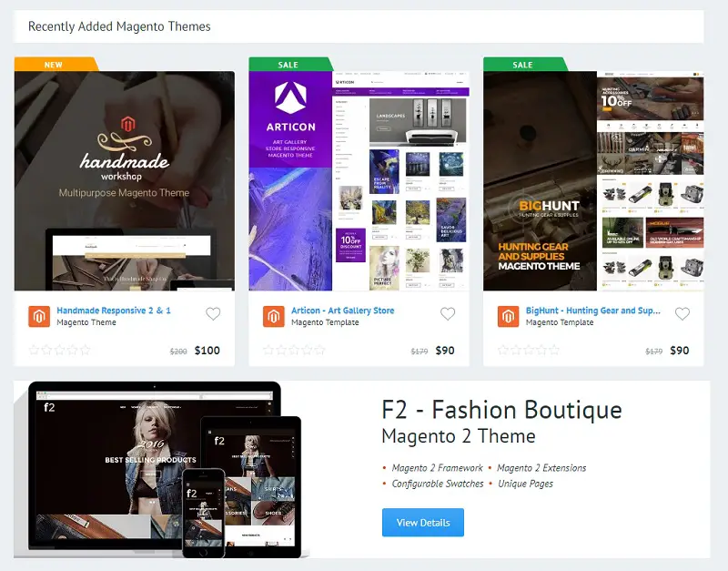728x571 pixels.
Task: Click the View Details button
Action: pos(423,522)
